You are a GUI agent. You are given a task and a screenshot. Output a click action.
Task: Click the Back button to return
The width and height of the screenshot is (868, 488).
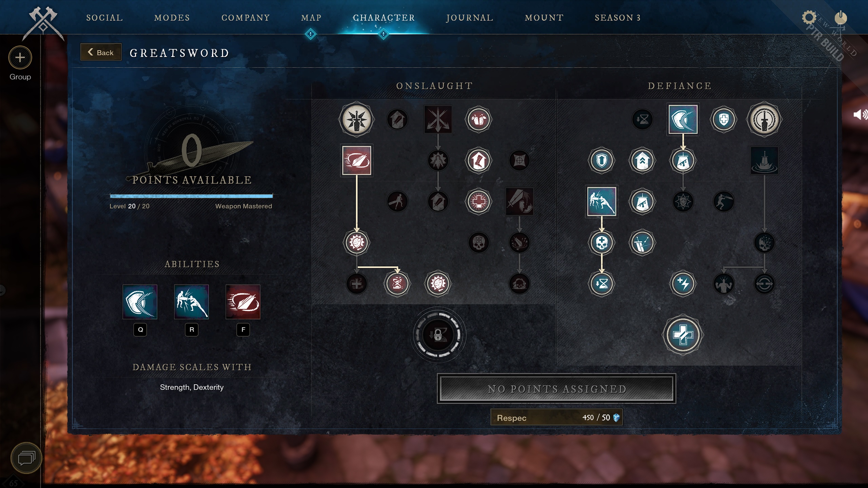(x=100, y=53)
